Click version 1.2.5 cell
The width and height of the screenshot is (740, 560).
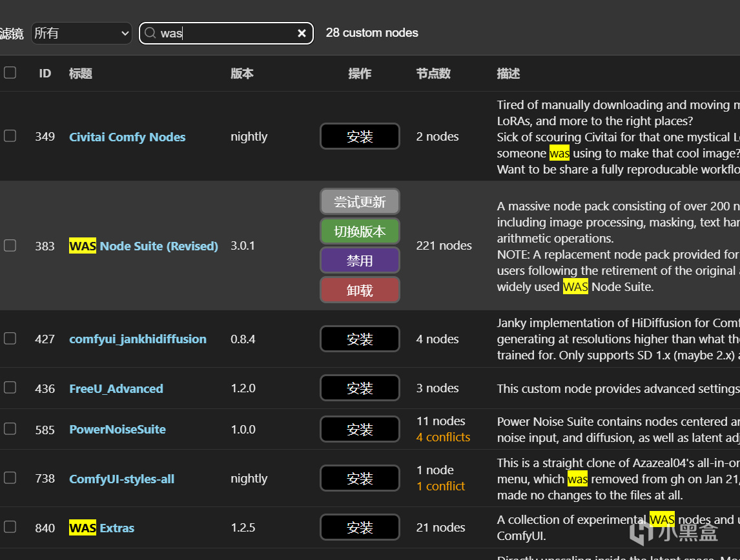pos(243,528)
